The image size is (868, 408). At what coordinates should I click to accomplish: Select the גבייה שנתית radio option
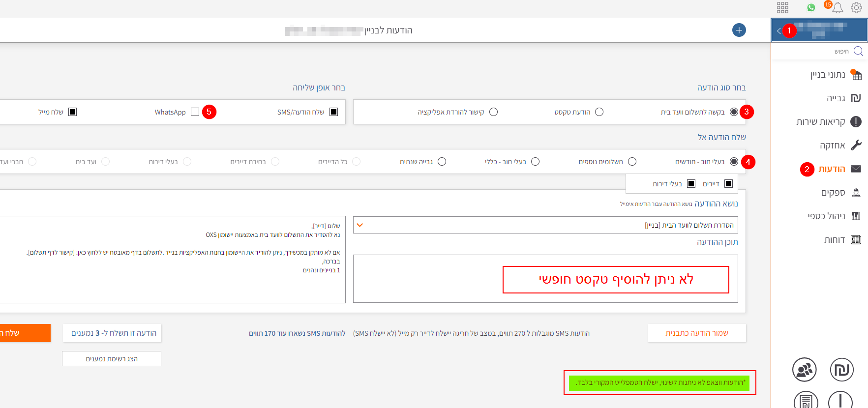click(442, 162)
